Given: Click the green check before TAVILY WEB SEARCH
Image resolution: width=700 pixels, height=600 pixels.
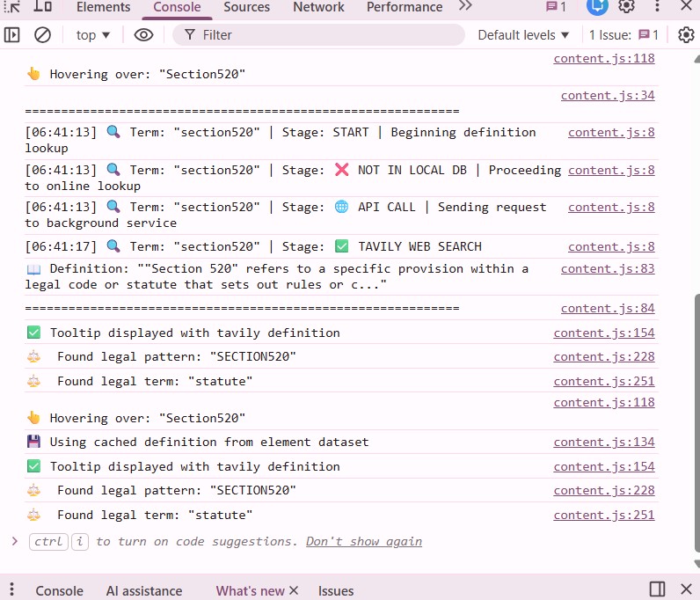Looking at the screenshot, I should pos(341,246).
